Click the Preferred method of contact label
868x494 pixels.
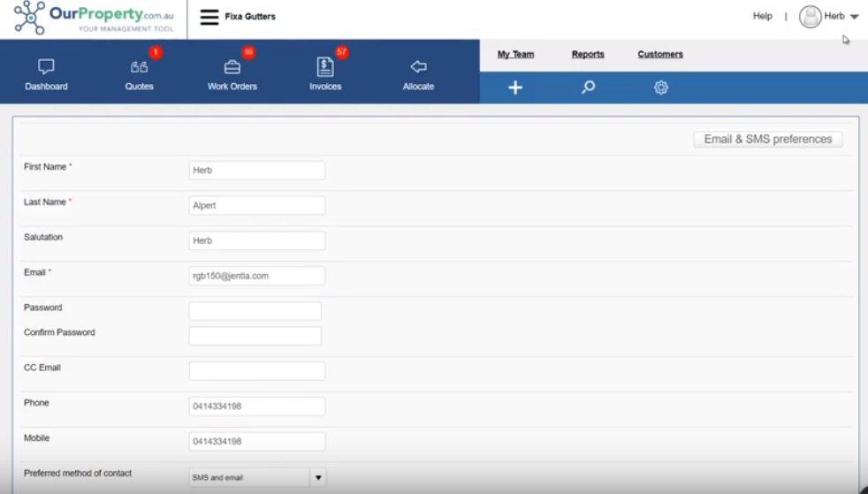point(78,474)
